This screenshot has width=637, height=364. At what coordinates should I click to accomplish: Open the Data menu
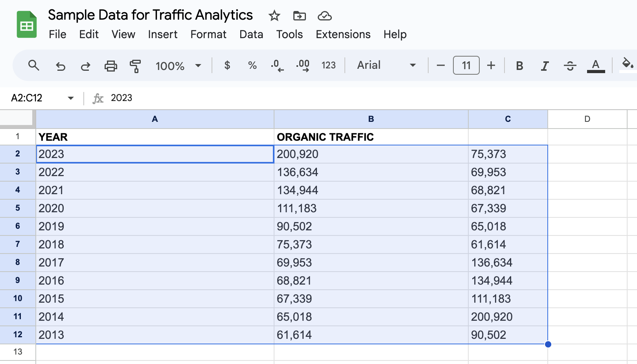coord(251,34)
